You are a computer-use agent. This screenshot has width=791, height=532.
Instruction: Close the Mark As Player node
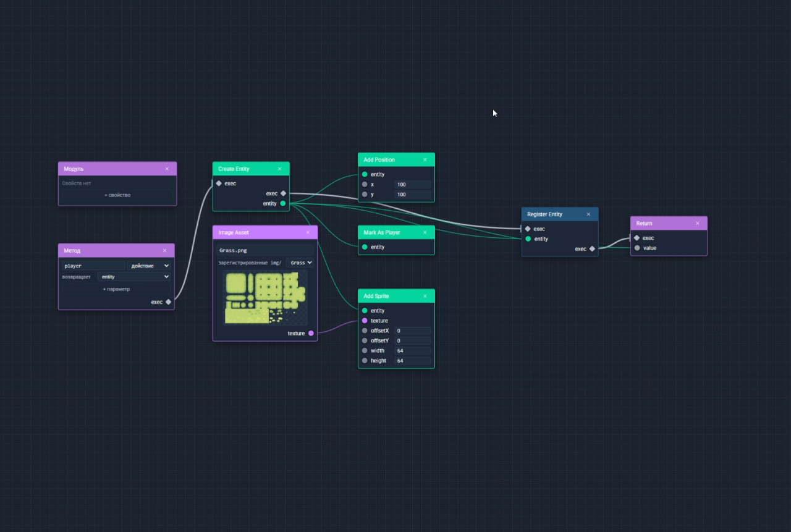coord(425,232)
